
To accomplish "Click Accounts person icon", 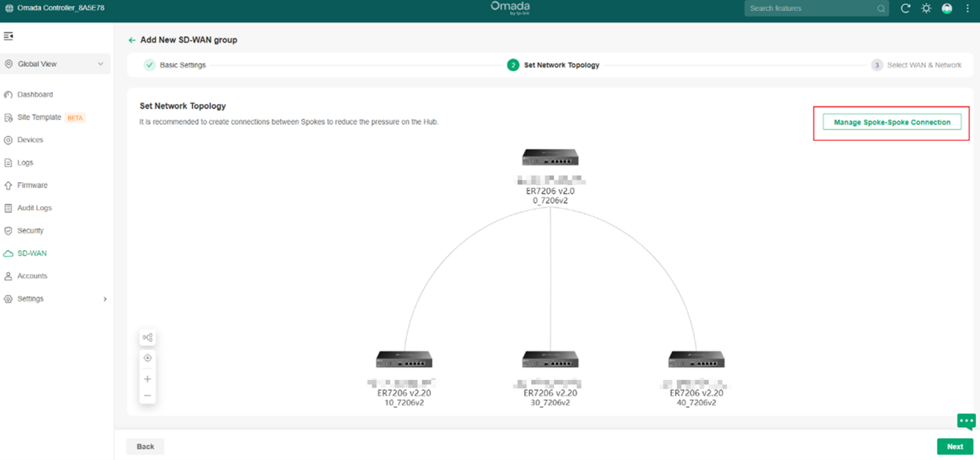I will click(8, 276).
